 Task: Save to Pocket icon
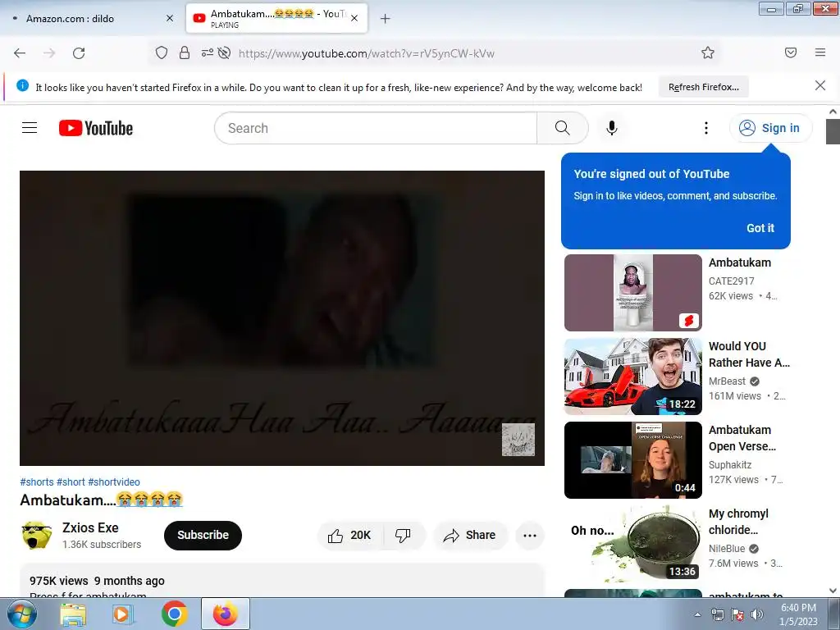coord(790,52)
